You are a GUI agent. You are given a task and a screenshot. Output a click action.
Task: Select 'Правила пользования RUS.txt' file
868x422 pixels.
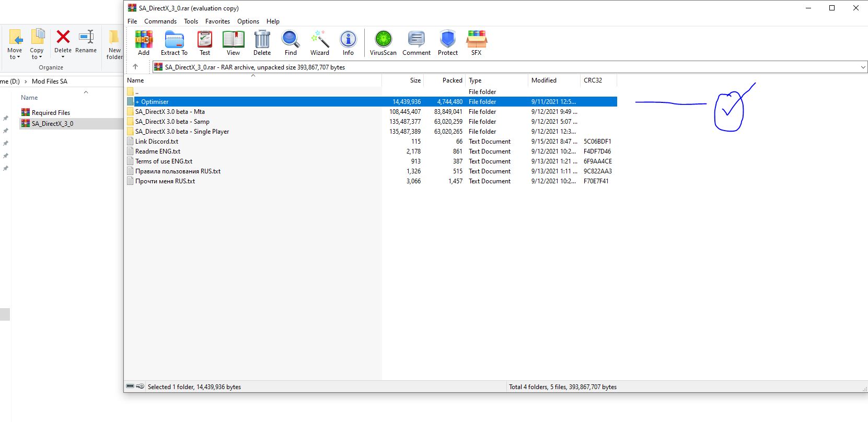[x=371, y=171]
